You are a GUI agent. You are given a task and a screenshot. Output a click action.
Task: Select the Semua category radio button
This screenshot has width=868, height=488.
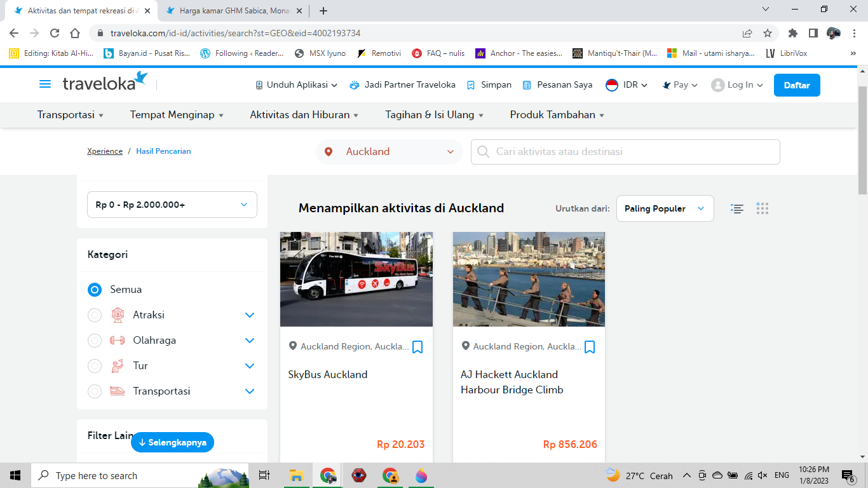pos(95,290)
